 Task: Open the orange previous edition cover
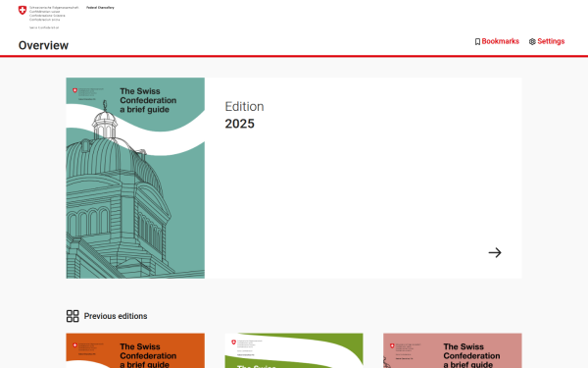(135, 350)
